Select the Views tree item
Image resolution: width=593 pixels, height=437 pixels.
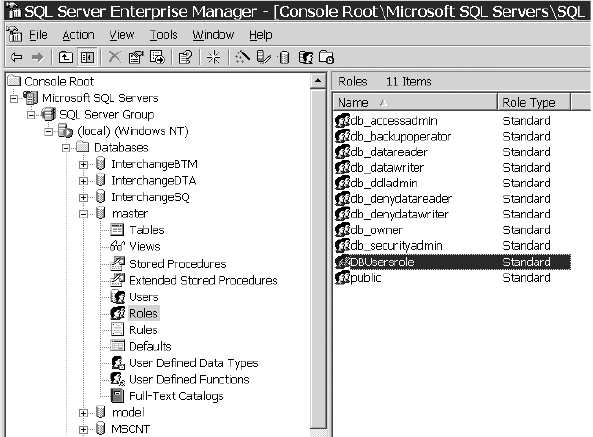pyautogui.click(x=145, y=246)
